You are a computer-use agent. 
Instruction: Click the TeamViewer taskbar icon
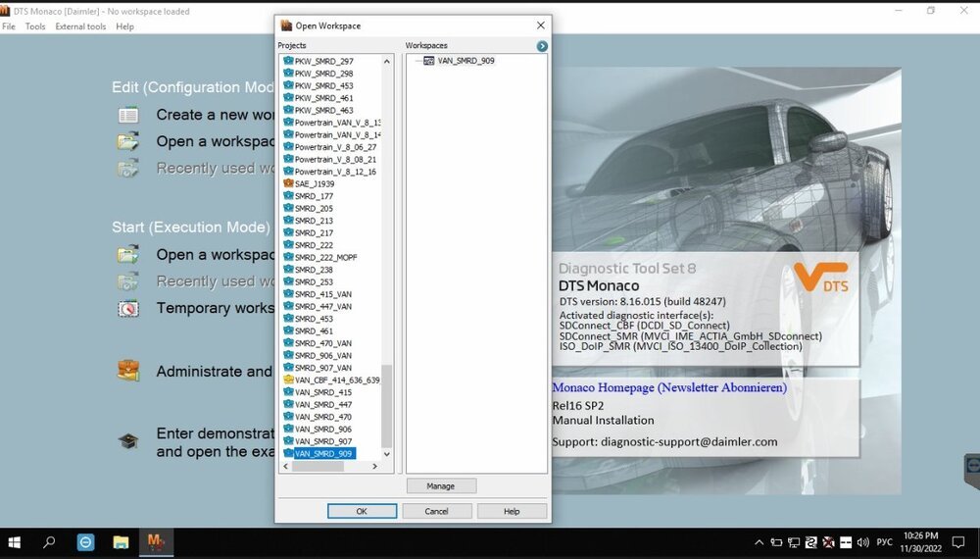pos(86,541)
